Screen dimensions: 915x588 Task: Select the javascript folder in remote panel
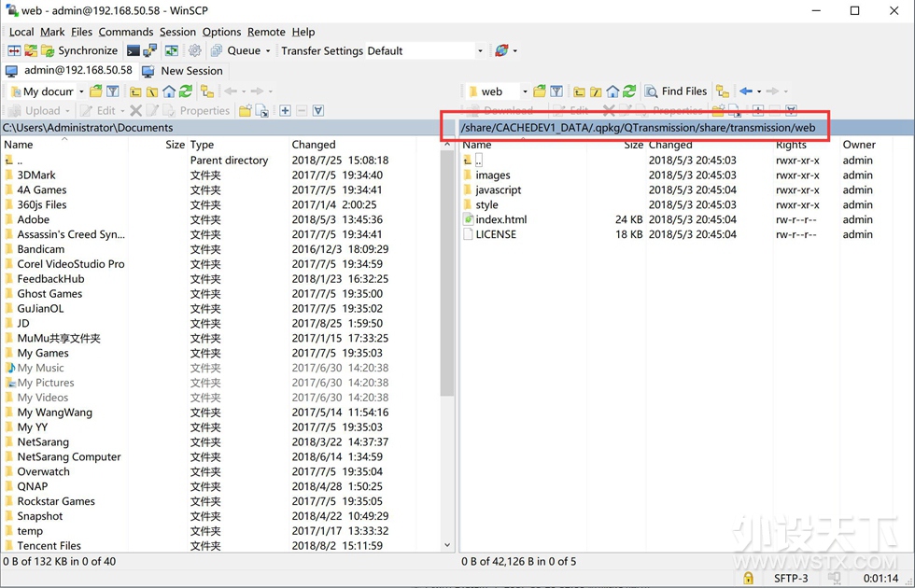pyautogui.click(x=499, y=190)
